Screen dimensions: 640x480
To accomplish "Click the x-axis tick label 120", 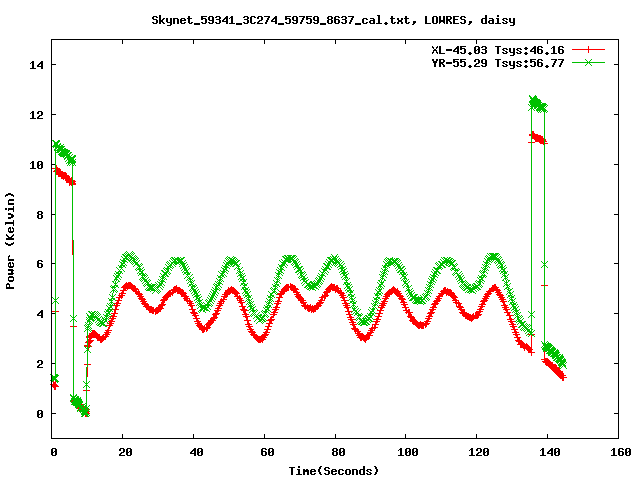I will [x=479, y=452].
